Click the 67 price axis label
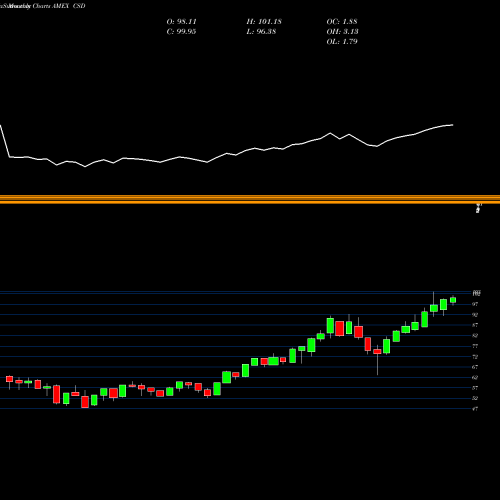Screen dimensions: 500x500 tap(475, 367)
